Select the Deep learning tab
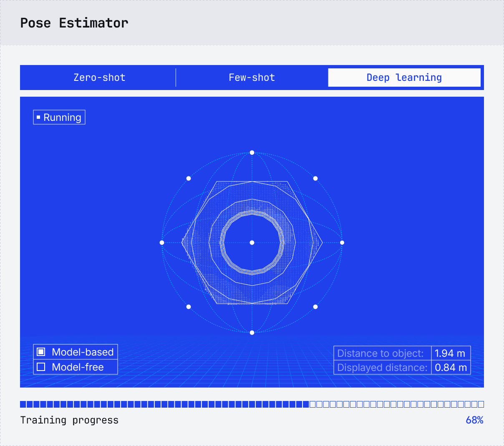The width and height of the screenshot is (504, 446). pyautogui.click(x=404, y=78)
